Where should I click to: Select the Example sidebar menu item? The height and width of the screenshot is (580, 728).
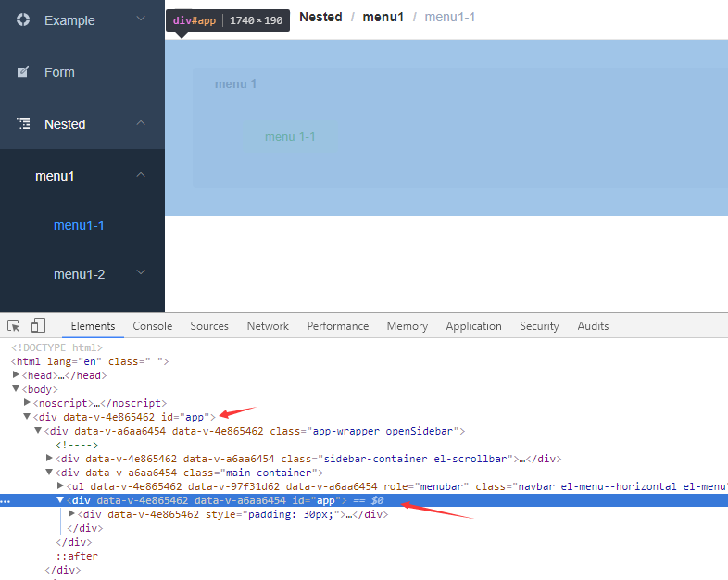(x=82, y=20)
